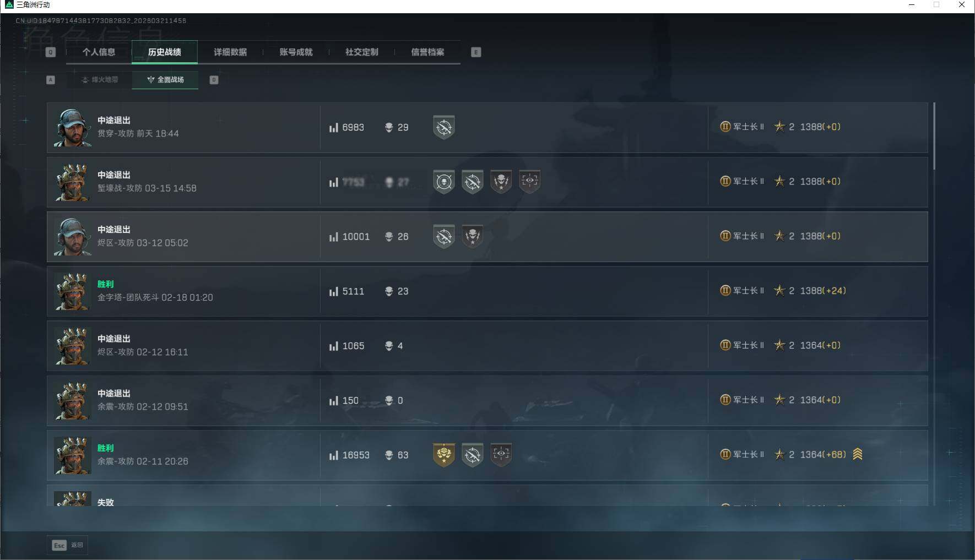Open the 详细数据 tab

point(230,52)
